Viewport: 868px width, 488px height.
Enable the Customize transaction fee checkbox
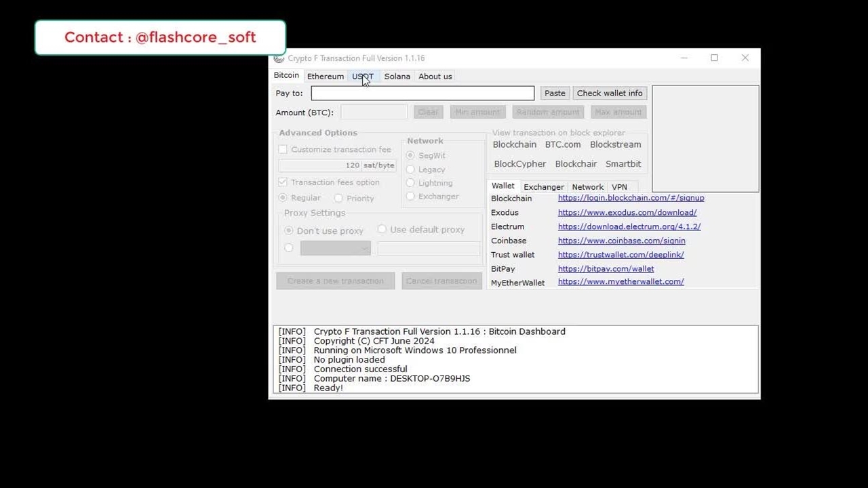(x=283, y=150)
